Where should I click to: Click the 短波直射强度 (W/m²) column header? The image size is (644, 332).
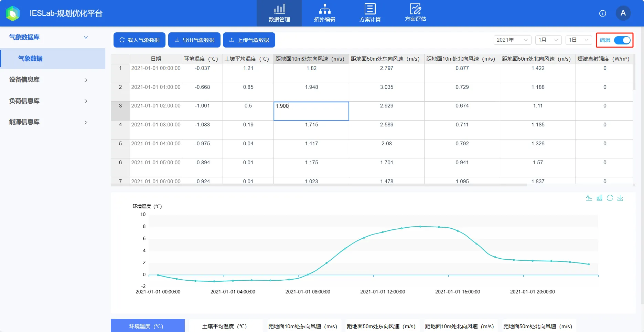click(604, 59)
